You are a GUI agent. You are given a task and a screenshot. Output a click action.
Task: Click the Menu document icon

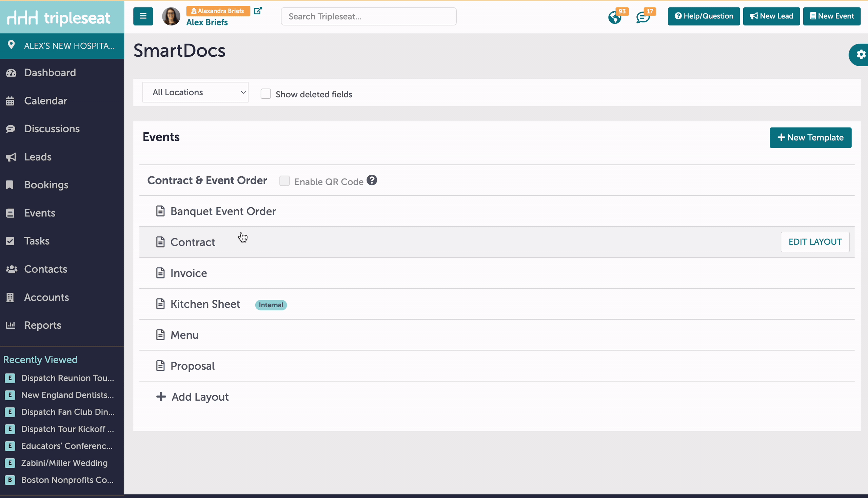click(x=160, y=334)
